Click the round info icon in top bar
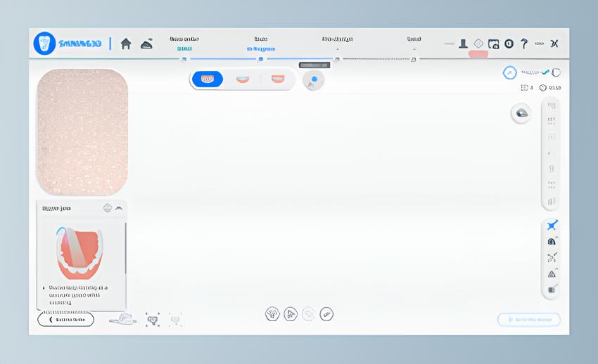This screenshot has height=364, width=598. (509, 44)
